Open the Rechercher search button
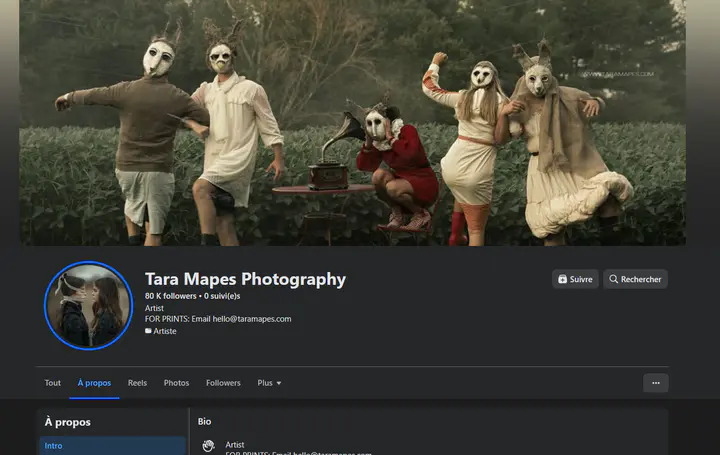The image size is (720, 455). 635,279
